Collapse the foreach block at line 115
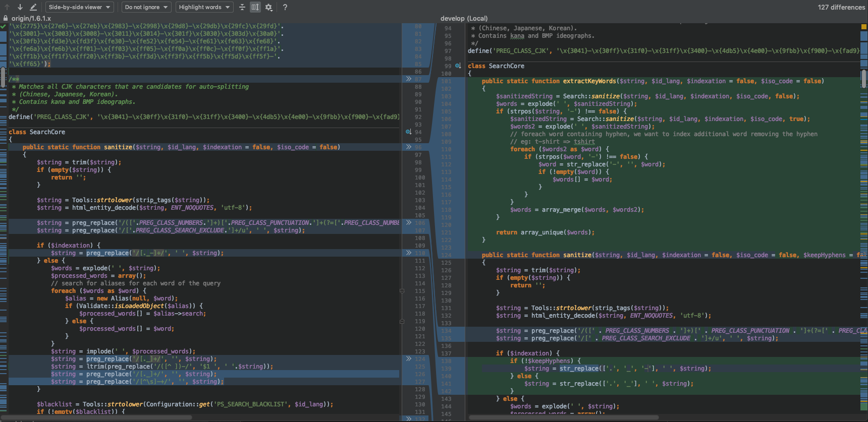The height and width of the screenshot is (422, 868). (402, 291)
